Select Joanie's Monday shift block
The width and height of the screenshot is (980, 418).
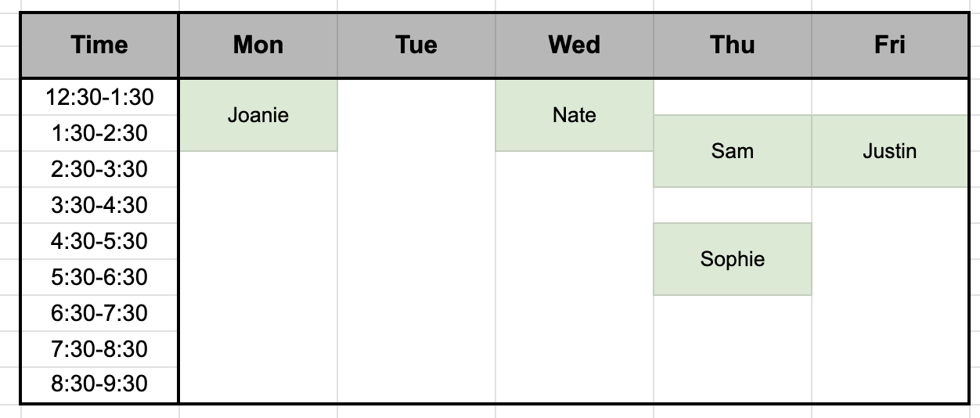tap(258, 115)
